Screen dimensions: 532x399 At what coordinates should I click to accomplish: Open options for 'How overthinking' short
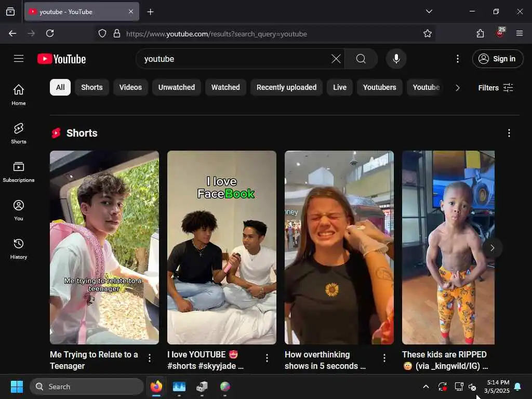pos(384,358)
